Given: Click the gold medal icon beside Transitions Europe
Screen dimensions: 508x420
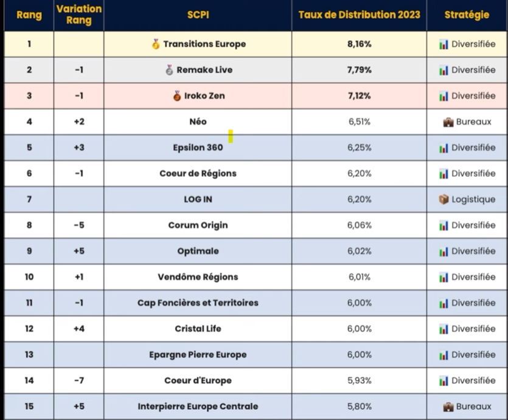Looking at the screenshot, I should pyautogui.click(x=156, y=44).
